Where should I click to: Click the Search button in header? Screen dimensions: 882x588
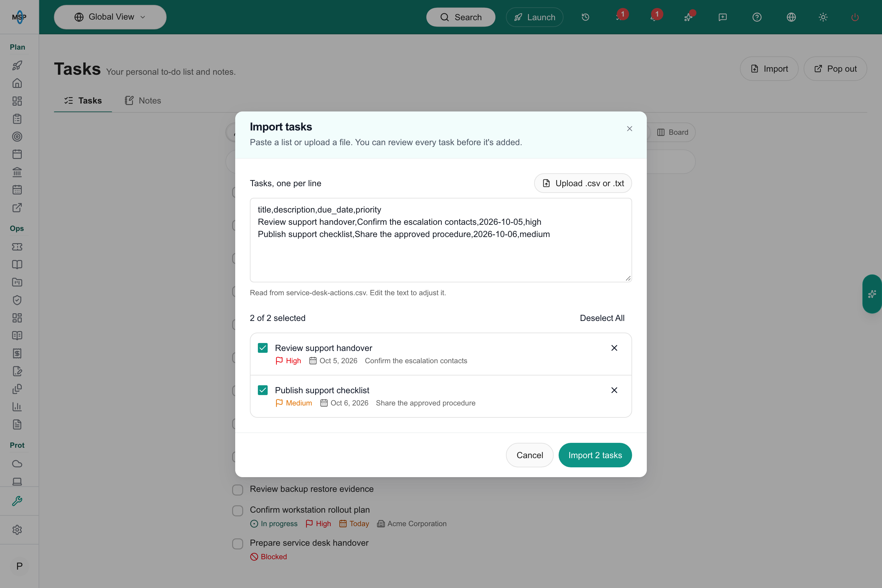tap(461, 17)
